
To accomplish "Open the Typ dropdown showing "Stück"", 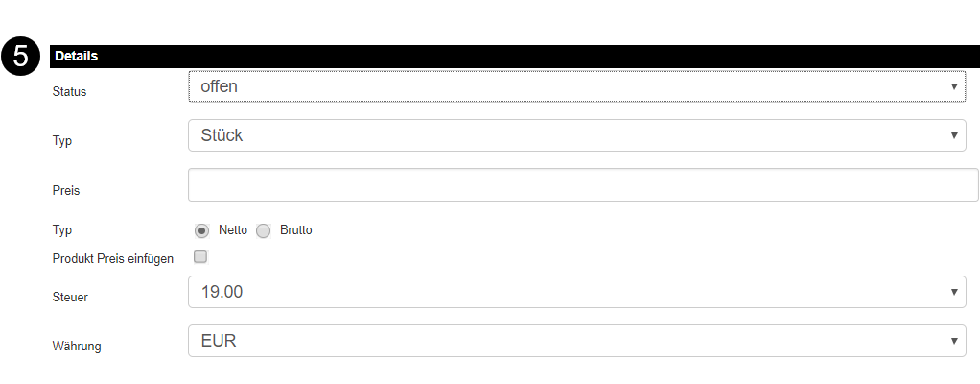I will 575,135.
